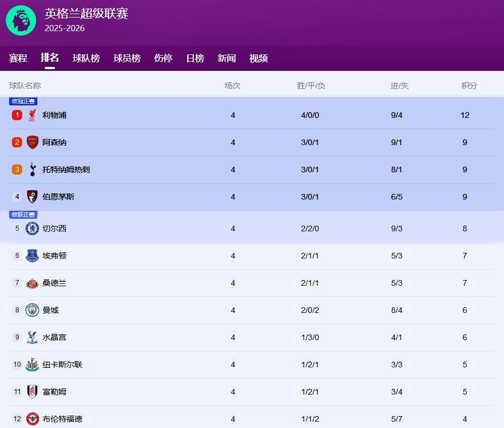Image resolution: width=504 pixels, height=428 pixels.
Task: Open the 日榜 tab
Action: (x=195, y=58)
